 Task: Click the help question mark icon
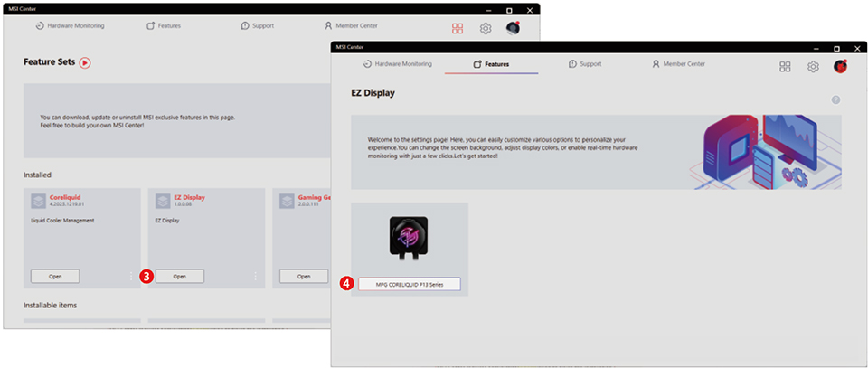[835, 99]
